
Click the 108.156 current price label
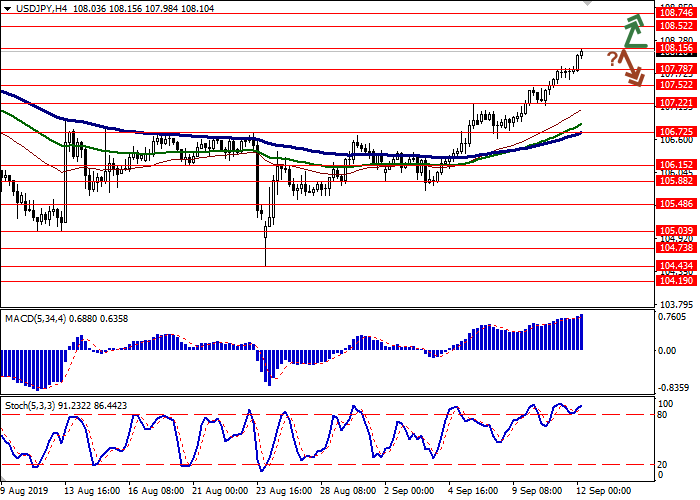tap(675, 48)
